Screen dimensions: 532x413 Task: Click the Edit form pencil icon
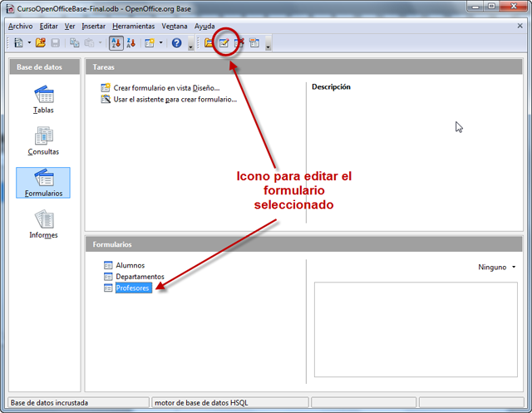[224, 43]
